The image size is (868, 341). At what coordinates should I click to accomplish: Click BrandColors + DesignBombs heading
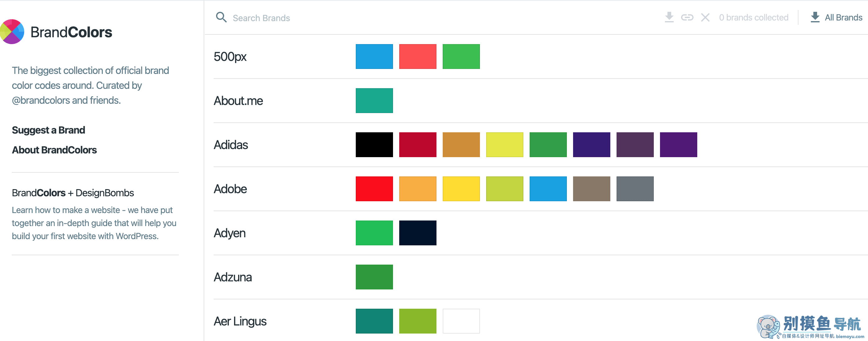point(73,193)
